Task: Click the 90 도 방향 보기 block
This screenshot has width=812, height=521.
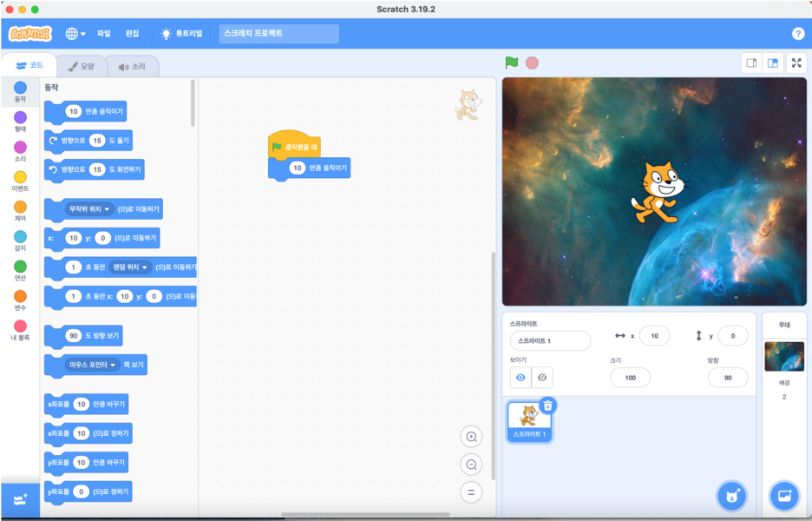Action: pyautogui.click(x=83, y=335)
